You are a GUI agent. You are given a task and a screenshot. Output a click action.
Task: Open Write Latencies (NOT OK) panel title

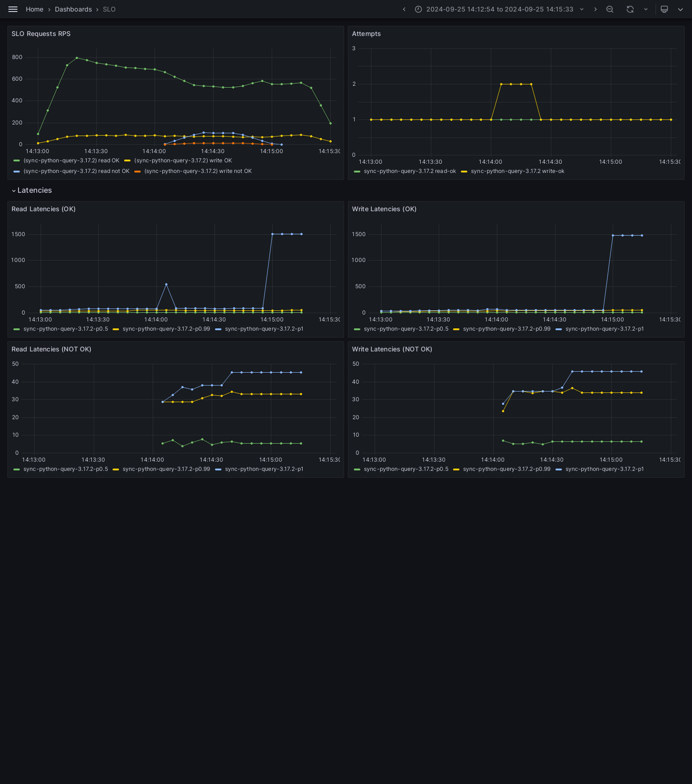[392, 349]
